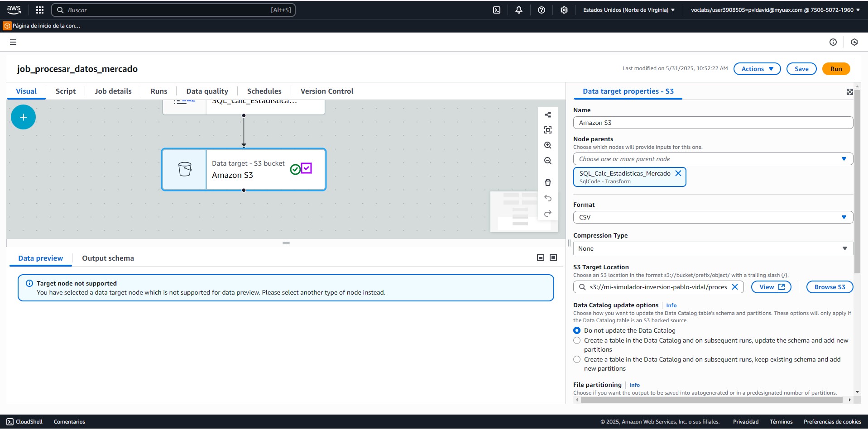Open Info link for File partitioning
The image size is (868, 429).
pyautogui.click(x=634, y=385)
